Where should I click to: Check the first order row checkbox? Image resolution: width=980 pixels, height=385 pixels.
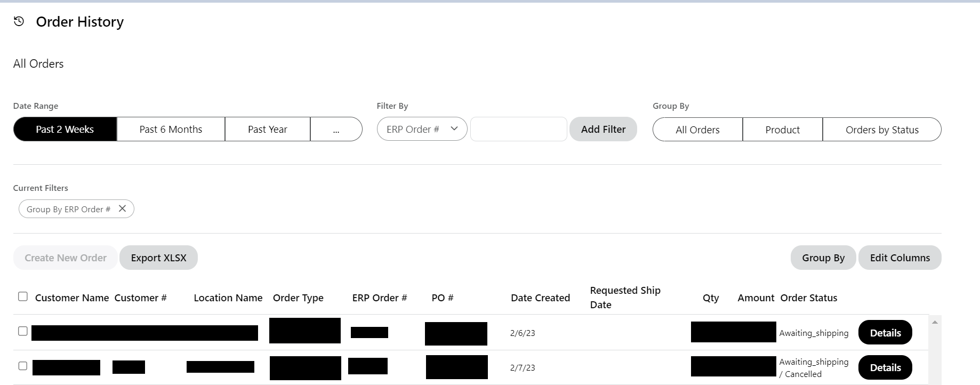23,331
